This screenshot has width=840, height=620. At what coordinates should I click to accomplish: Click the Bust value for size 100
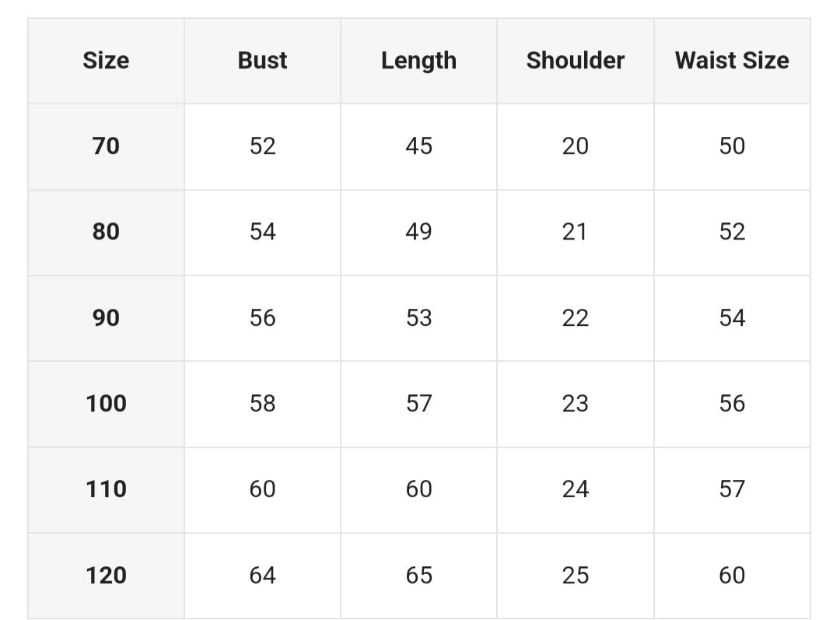click(262, 404)
